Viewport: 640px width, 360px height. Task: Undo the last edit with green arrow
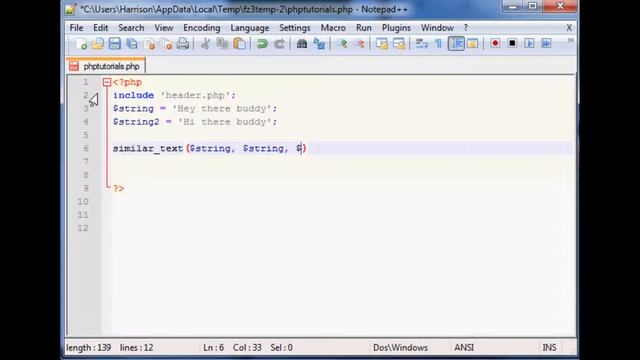262,44
